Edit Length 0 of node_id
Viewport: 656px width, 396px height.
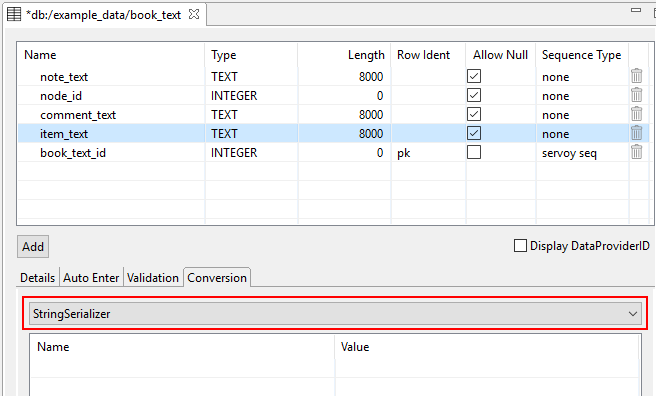point(380,96)
